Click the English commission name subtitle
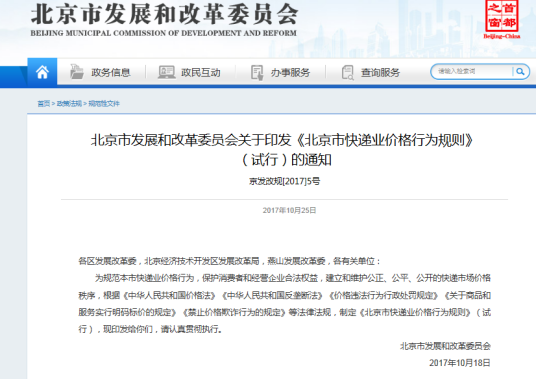This screenshot has width=536, height=379. 163,33
